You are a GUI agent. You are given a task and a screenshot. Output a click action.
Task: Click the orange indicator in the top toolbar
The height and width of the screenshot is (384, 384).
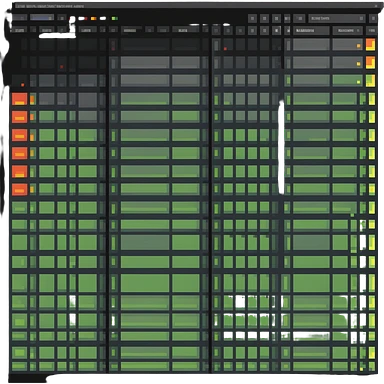[x=94, y=19]
